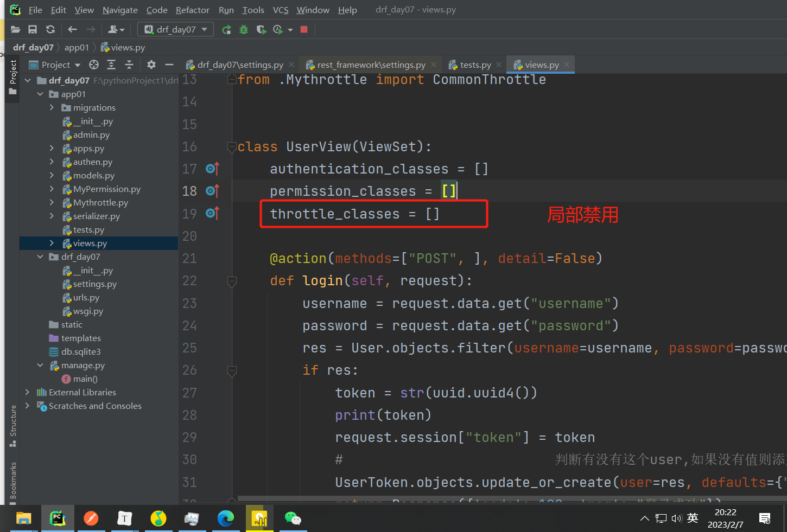Select the templates folder
Screen dimensions: 787x532
80,338
